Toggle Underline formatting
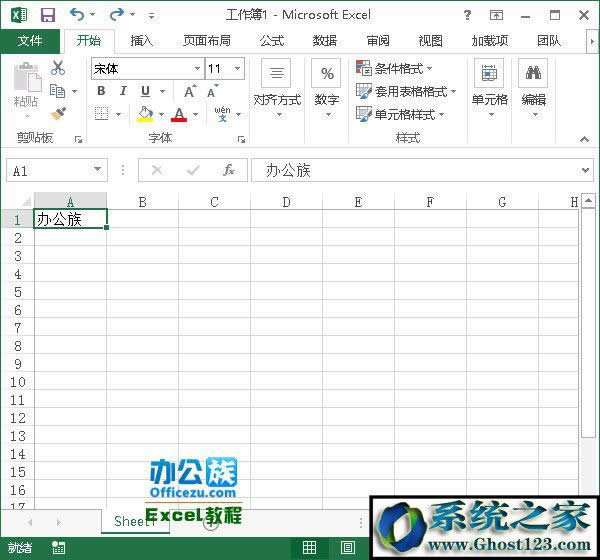 point(145,91)
